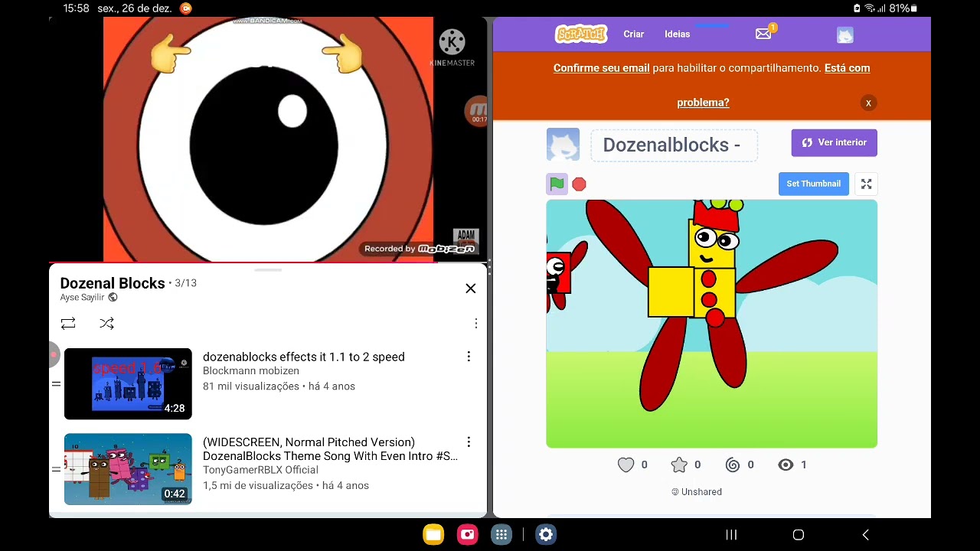Tap the Back navigation arrow
This screenshot has width=980, height=551.
point(865,535)
